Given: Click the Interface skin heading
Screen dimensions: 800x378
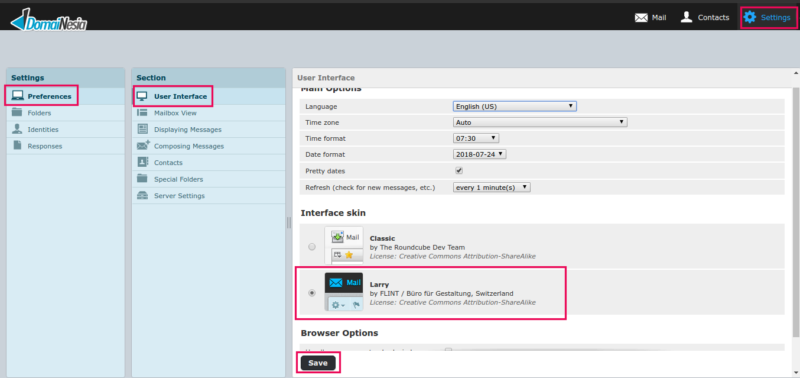Looking at the screenshot, I should 333,213.
